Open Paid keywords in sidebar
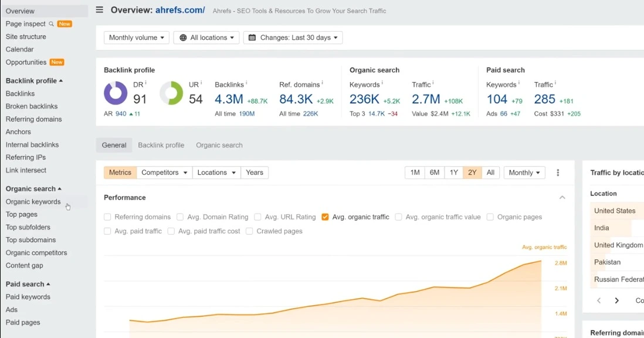Image resolution: width=644 pixels, height=338 pixels. coord(28,297)
